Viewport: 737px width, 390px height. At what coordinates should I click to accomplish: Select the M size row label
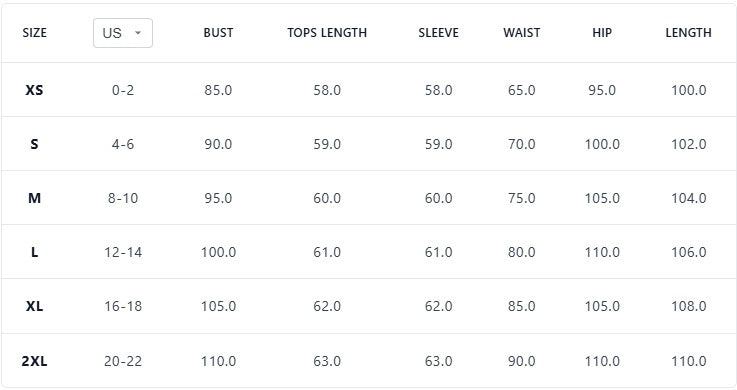(34, 198)
